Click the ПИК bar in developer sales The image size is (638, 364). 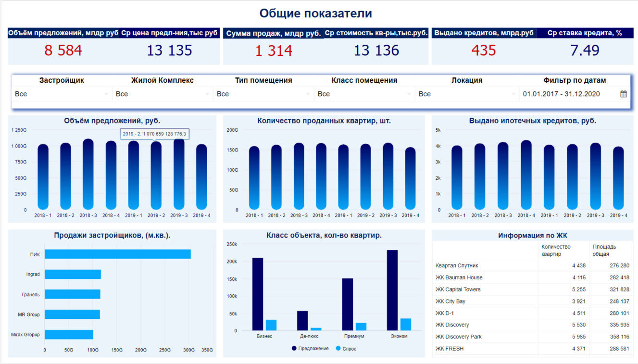[118, 254]
